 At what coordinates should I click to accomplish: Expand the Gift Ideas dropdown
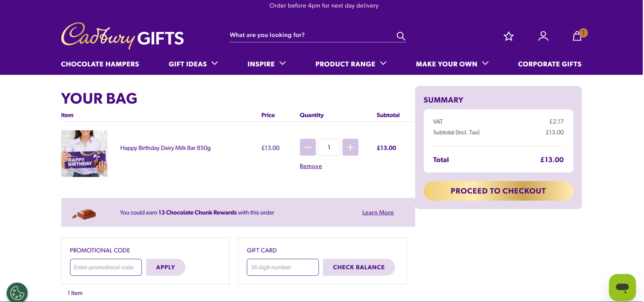coord(193,64)
